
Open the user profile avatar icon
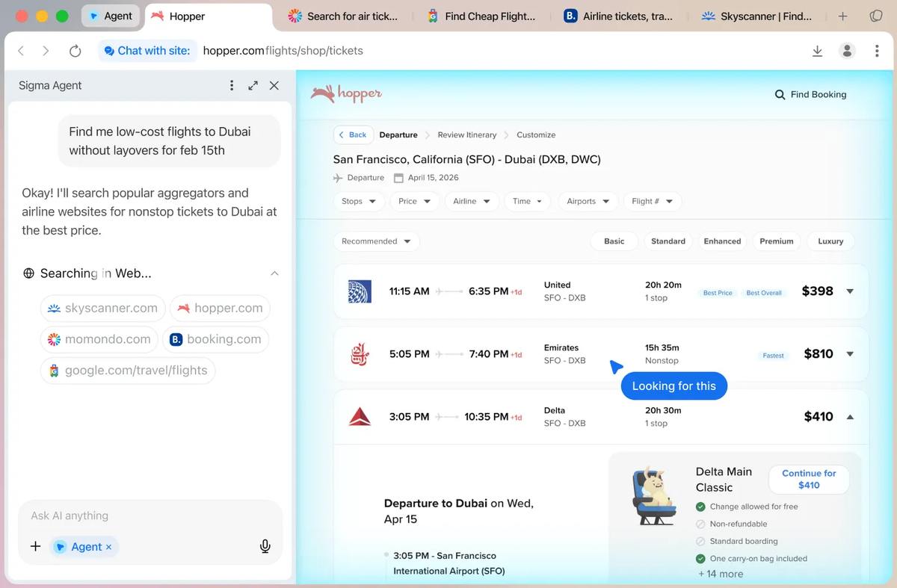point(847,51)
